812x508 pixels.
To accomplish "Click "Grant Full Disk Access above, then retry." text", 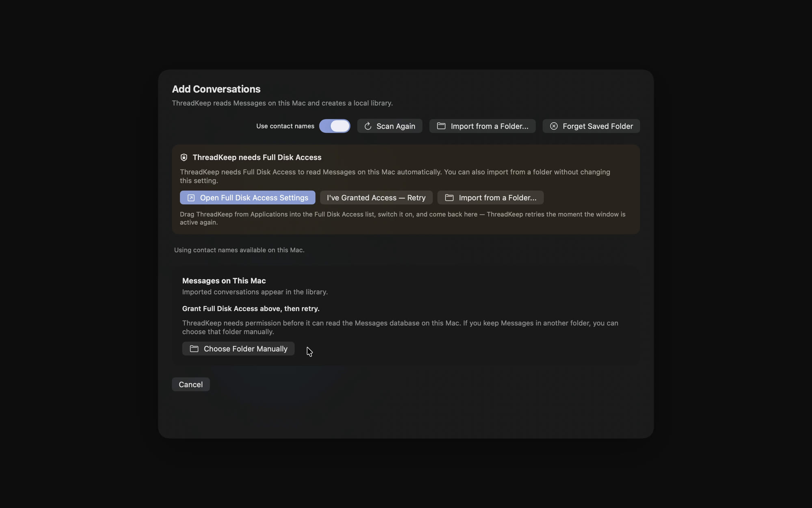I will pos(251,309).
